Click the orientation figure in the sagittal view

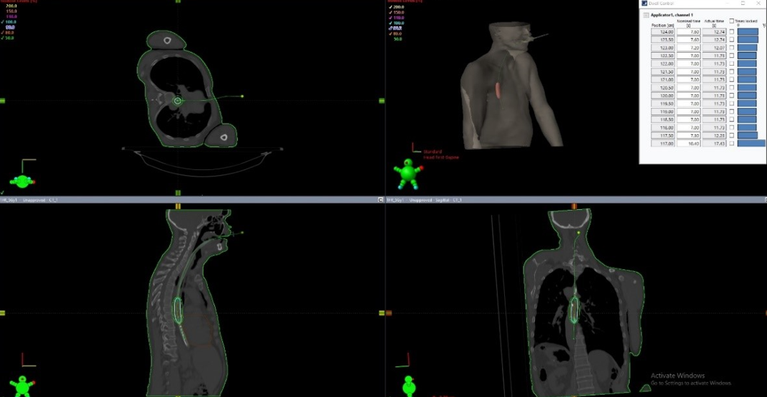(23, 385)
